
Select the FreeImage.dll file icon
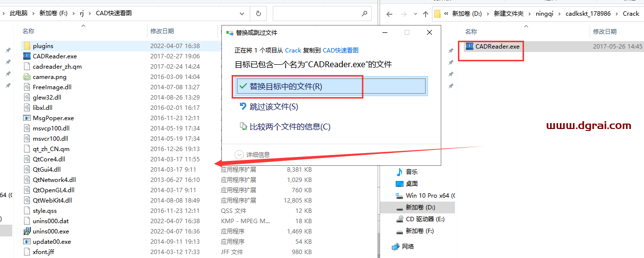pos(27,87)
